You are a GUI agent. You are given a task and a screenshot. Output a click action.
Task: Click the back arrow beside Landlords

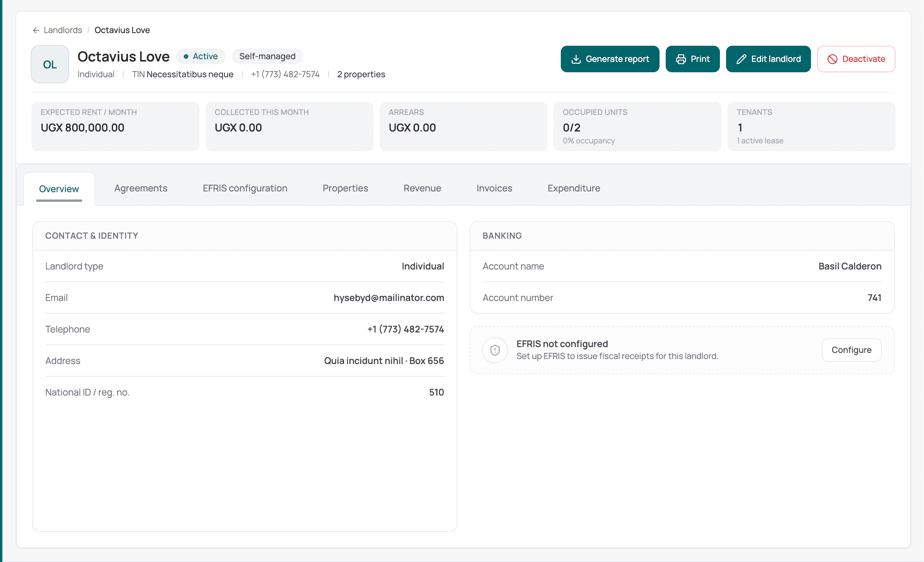pyautogui.click(x=36, y=30)
